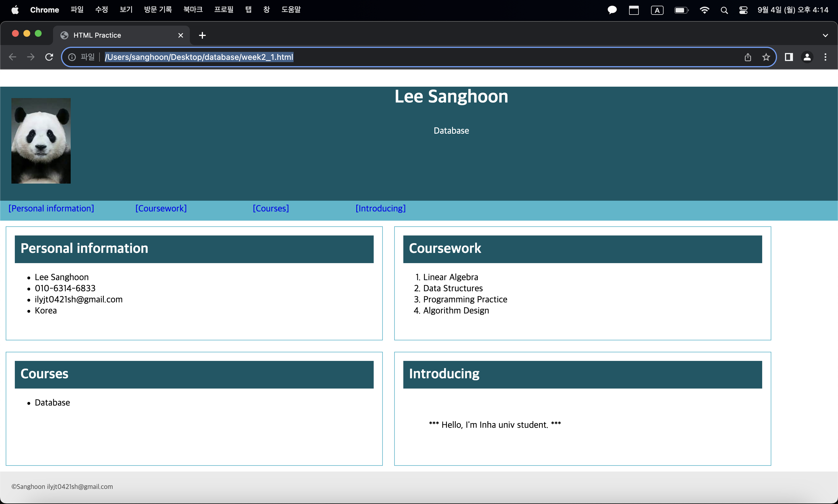
Task: Click the chat bubble menu bar icon
Action: 612,10
